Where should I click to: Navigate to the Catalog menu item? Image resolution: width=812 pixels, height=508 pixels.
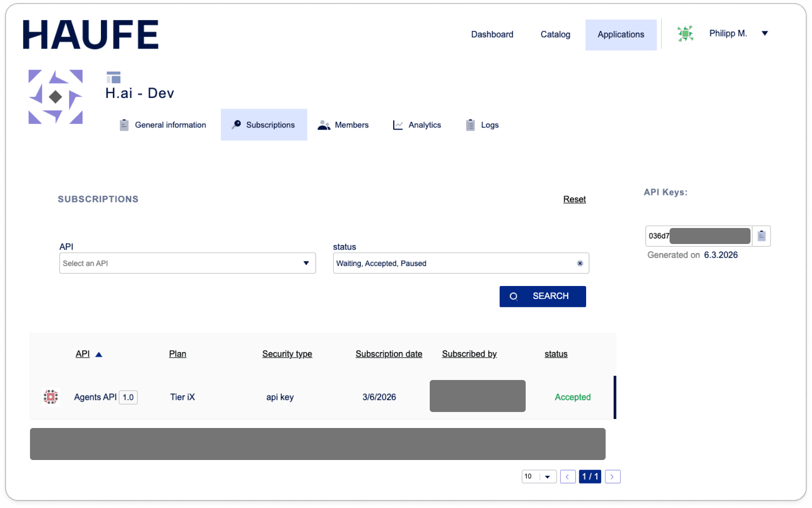(x=555, y=34)
